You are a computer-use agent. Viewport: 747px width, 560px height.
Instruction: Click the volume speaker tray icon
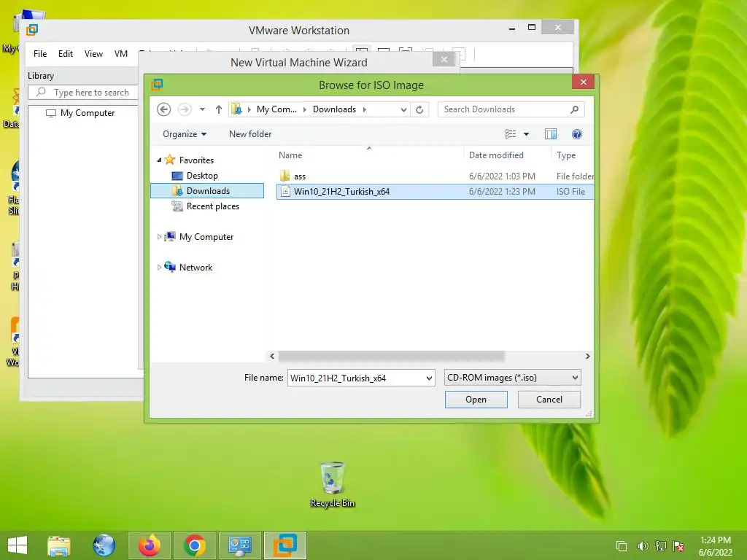coord(643,546)
